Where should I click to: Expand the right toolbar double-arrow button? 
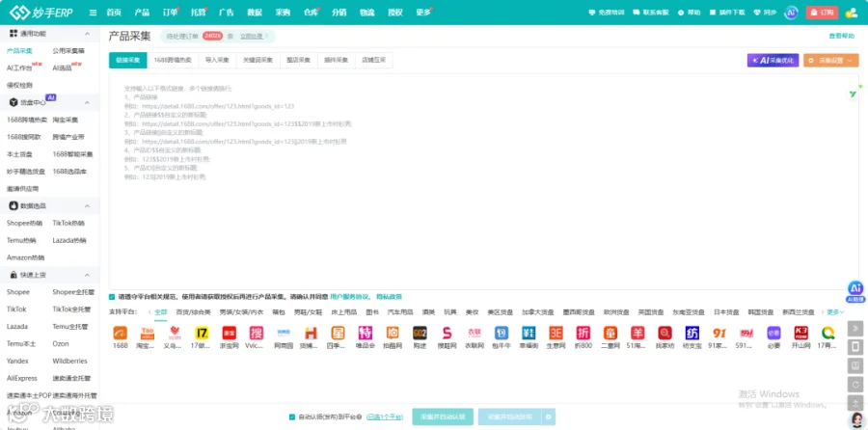(855, 328)
